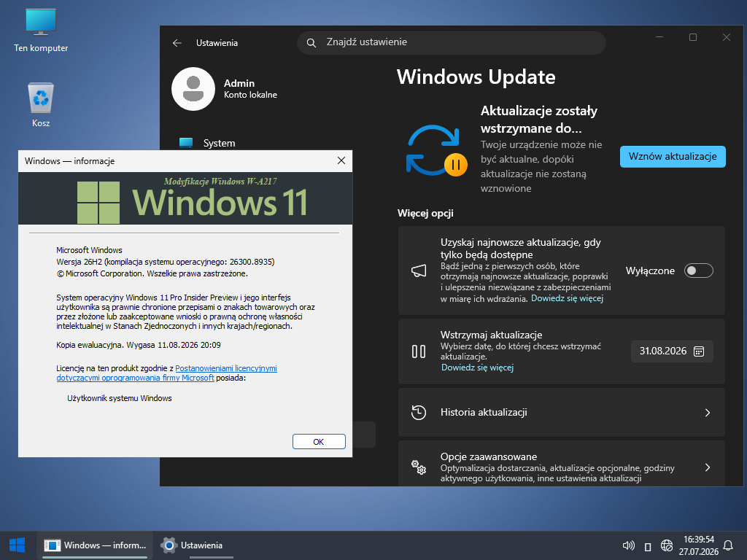Open Ten komputer desktop icon
The width and height of the screenshot is (747, 560).
41,30
